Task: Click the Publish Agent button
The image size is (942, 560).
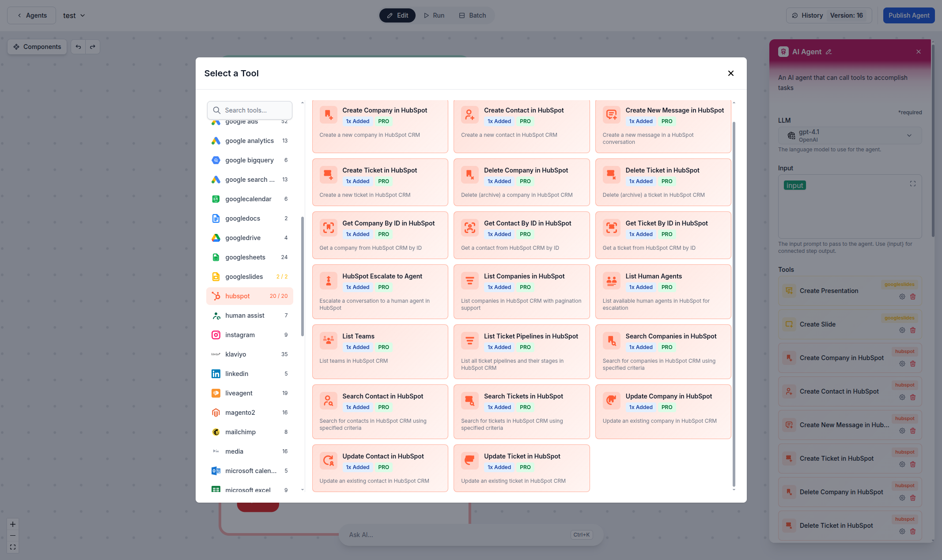Action: click(x=908, y=15)
